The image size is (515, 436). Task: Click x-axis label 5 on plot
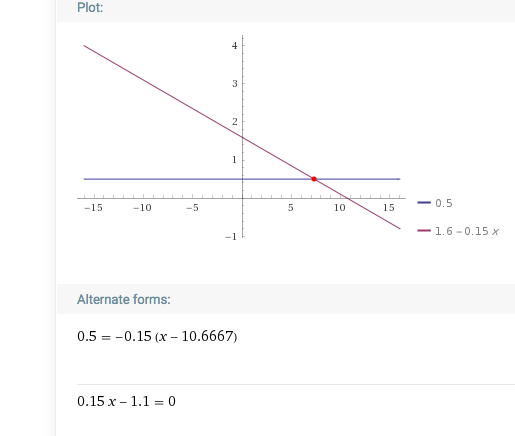pos(291,208)
